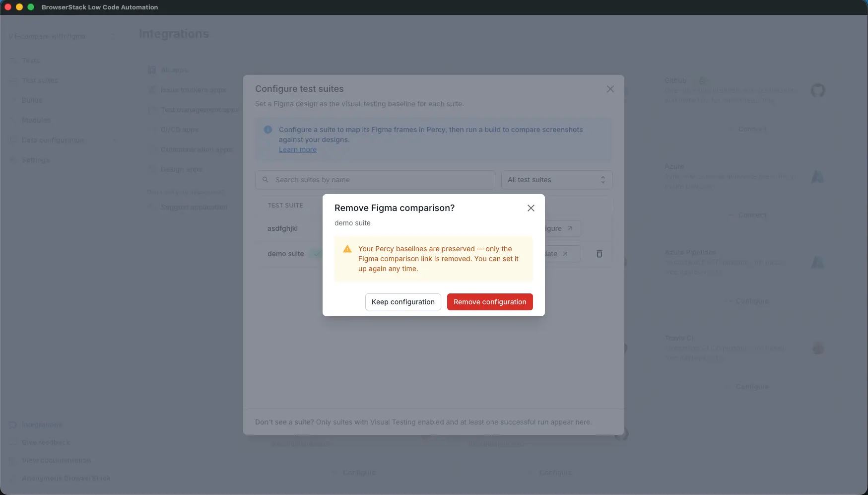Click the Integrations page heading

(174, 34)
